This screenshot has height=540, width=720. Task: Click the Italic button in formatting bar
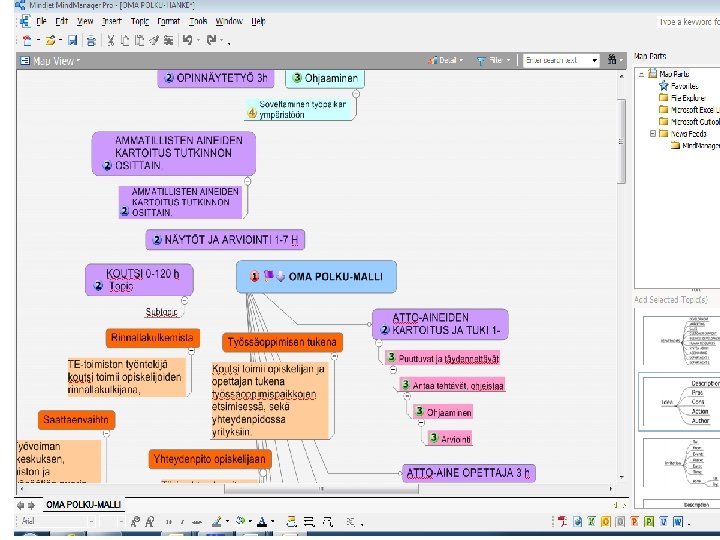tap(182, 522)
